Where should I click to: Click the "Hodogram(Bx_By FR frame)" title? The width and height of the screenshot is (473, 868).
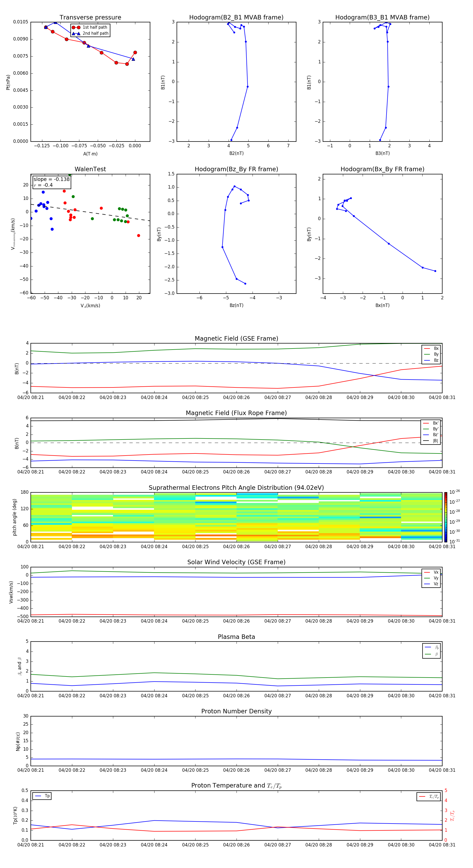[382, 169]
